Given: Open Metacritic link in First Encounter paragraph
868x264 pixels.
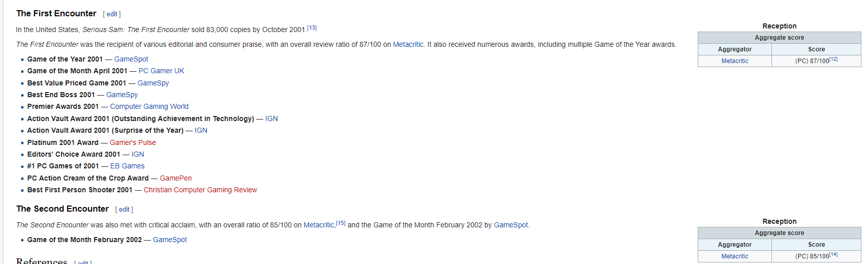Looking at the screenshot, I should tap(408, 45).
